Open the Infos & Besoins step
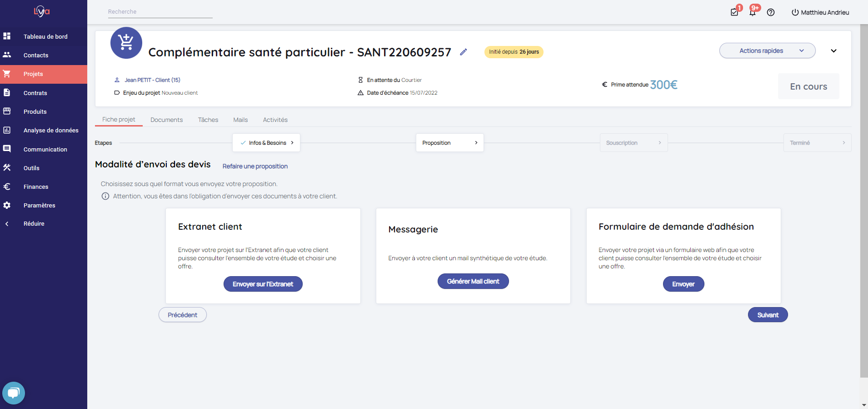The height and width of the screenshot is (409, 868). click(x=266, y=143)
